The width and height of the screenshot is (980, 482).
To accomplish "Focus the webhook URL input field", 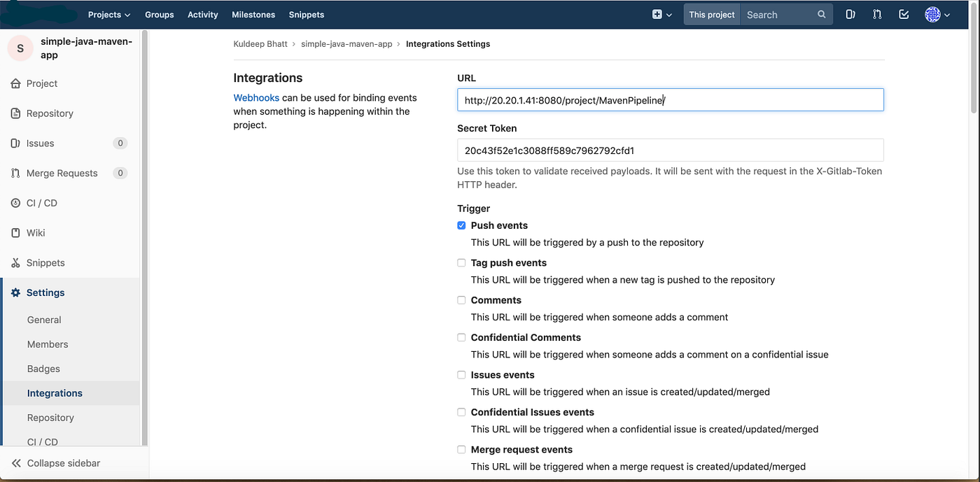I will (x=670, y=99).
